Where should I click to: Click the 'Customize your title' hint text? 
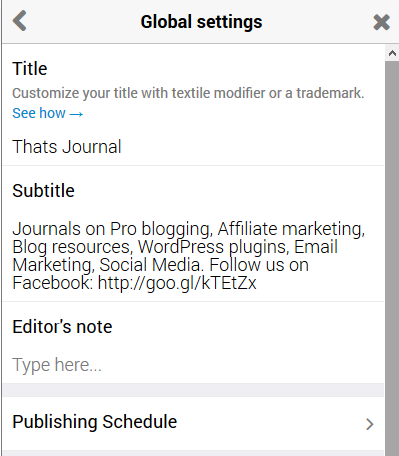pos(188,93)
